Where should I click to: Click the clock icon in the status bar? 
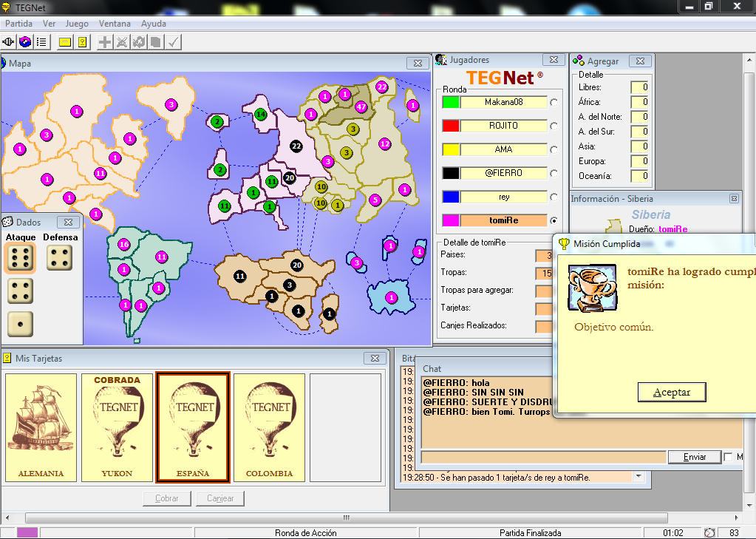(709, 533)
